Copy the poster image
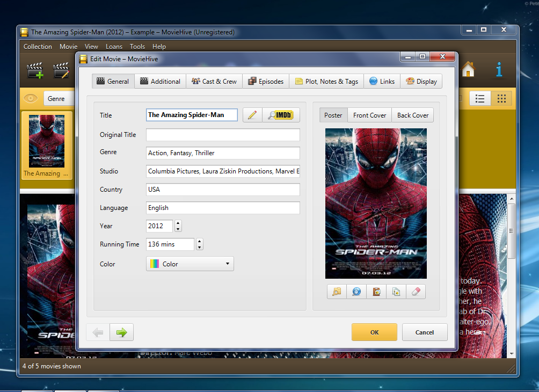Viewport: 539px width, 392px height. (x=396, y=292)
